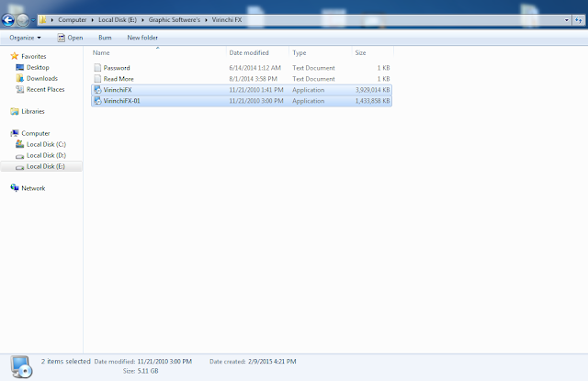Viewport: 588px width, 381px height.
Task: Click date 8/1/2014 3:58 PM cell
Action: [254, 79]
